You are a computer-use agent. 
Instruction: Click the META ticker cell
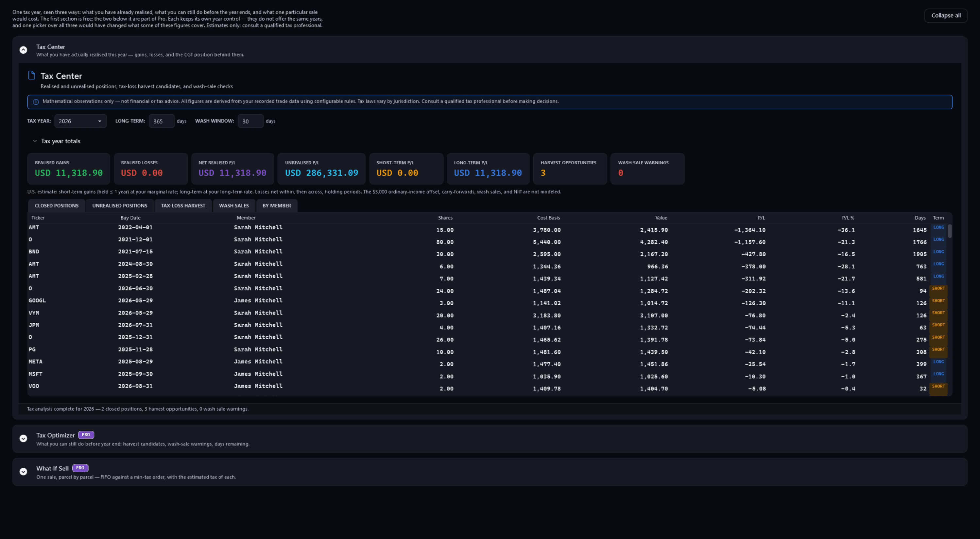point(35,362)
